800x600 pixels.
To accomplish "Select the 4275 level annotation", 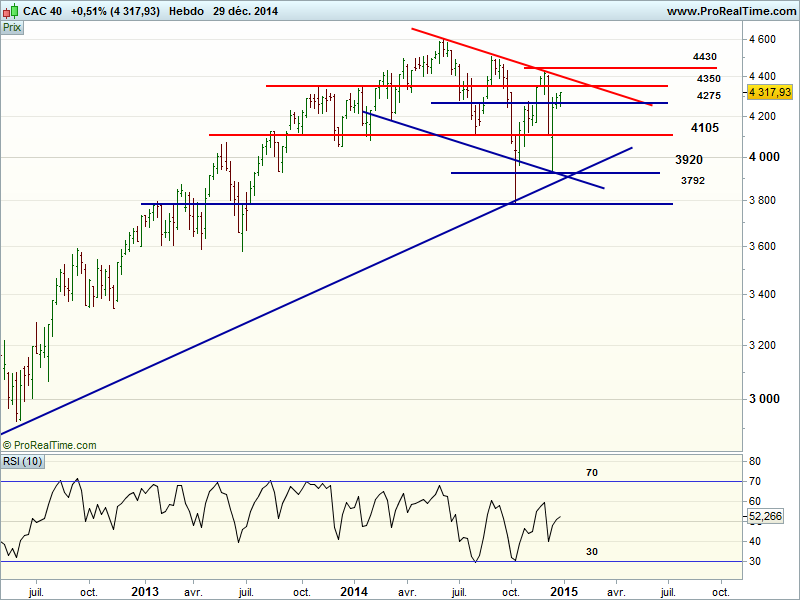I will 708,96.
